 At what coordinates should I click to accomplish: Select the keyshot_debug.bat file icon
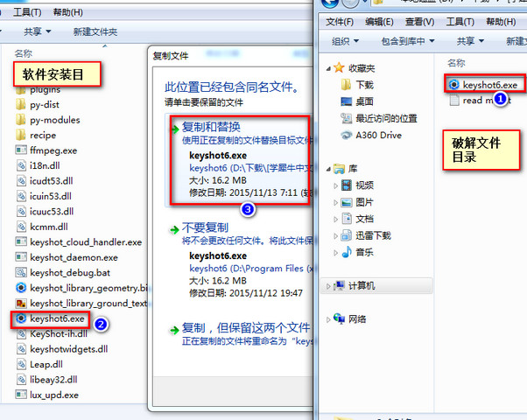click(21, 272)
